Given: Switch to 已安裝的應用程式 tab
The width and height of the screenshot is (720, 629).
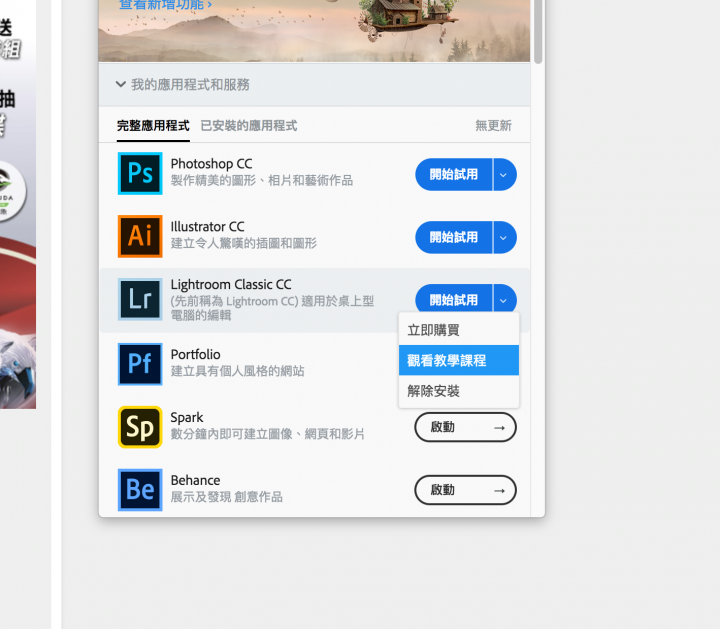Looking at the screenshot, I should pyautogui.click(x=249, y=126).
